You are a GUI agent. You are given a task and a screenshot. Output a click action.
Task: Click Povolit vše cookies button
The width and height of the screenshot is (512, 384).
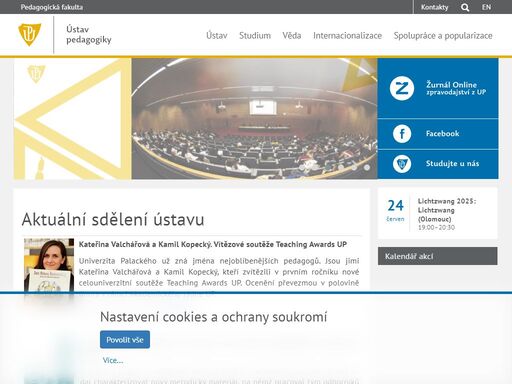[x=125, y=340]
